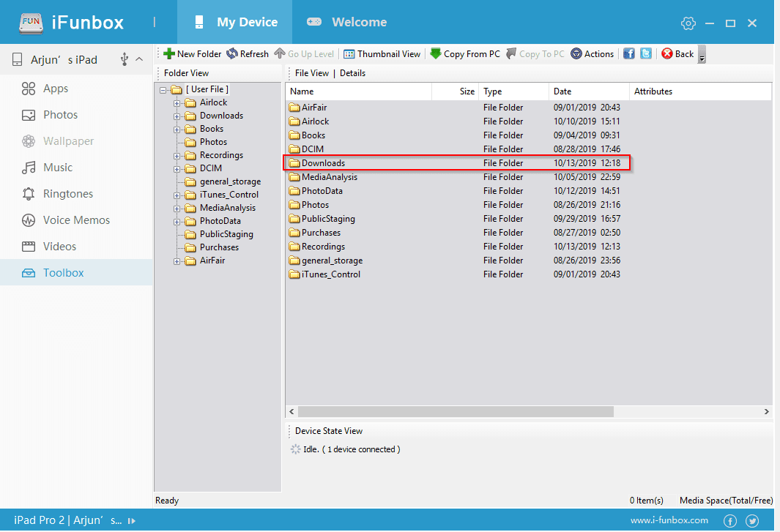Open Music in the sidebar
The height and width of the screenshot is (532, 780).
click(x=77, y=168)
